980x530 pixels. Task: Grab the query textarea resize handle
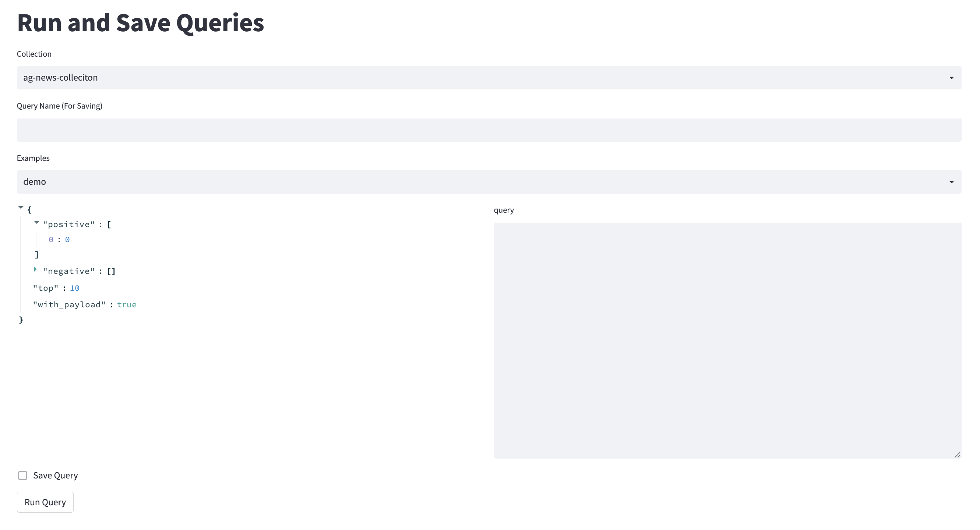pyautogui.click(x=957, y=455)
